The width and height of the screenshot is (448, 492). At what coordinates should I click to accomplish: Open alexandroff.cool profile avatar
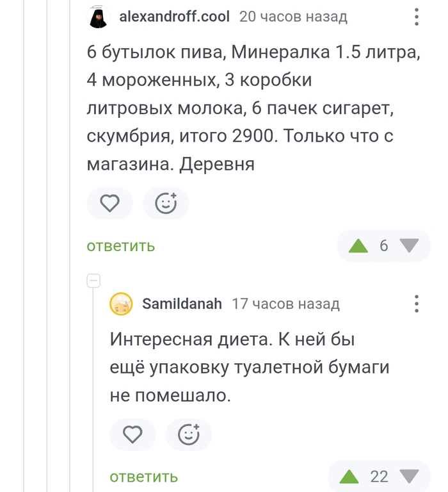click(99, 17)
